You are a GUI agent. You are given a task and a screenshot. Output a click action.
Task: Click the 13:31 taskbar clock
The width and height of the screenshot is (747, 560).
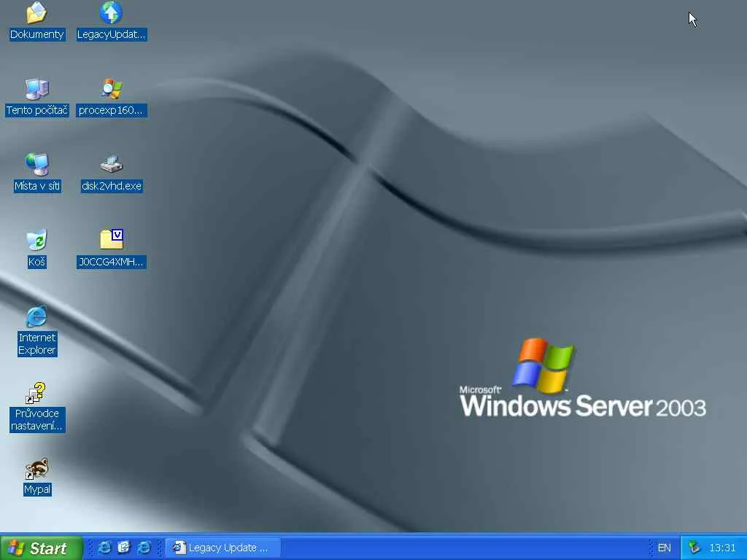pyautogui.click(x=723, y=548)
